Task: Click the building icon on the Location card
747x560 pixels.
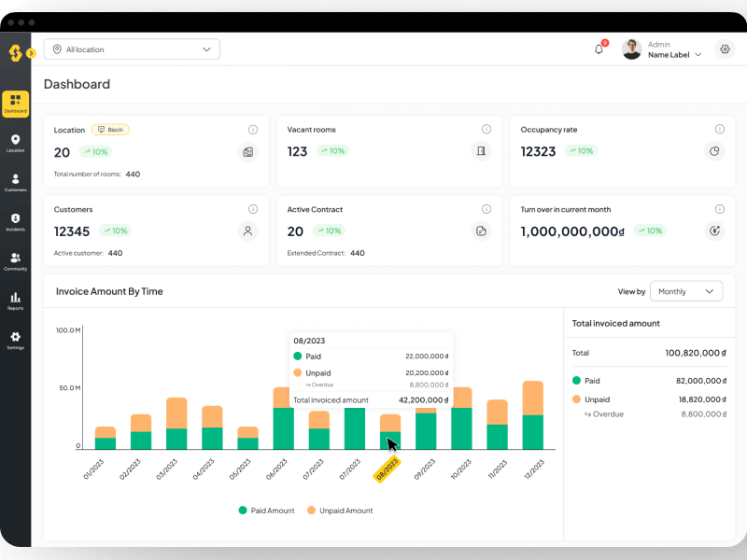Action: [247, 152]
